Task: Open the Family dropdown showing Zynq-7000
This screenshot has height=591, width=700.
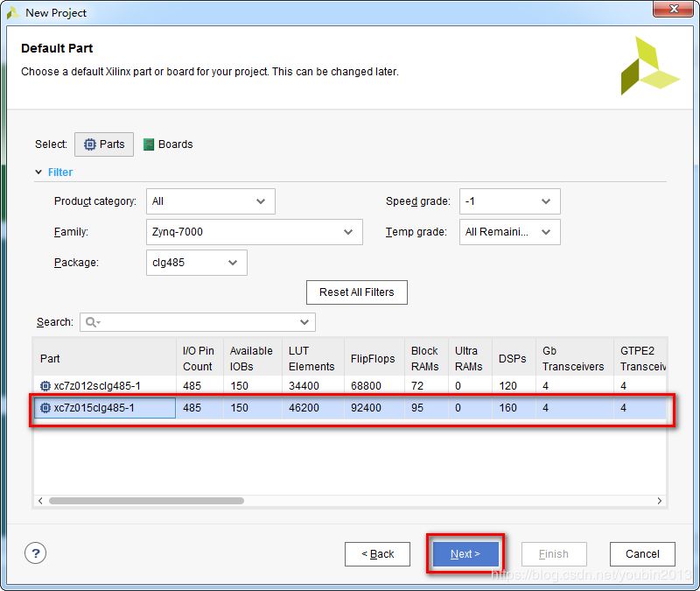Action: (x=254, y=232)
